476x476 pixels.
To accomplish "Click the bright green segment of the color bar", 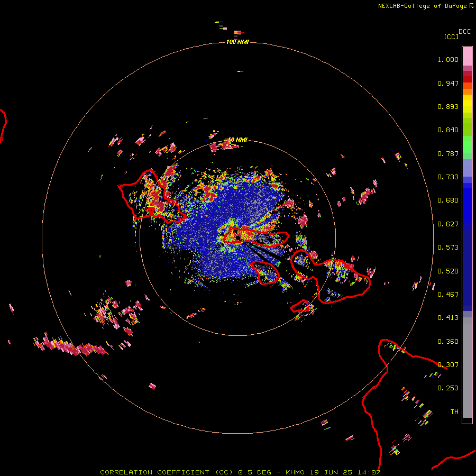I will click(x=467, y=144).
